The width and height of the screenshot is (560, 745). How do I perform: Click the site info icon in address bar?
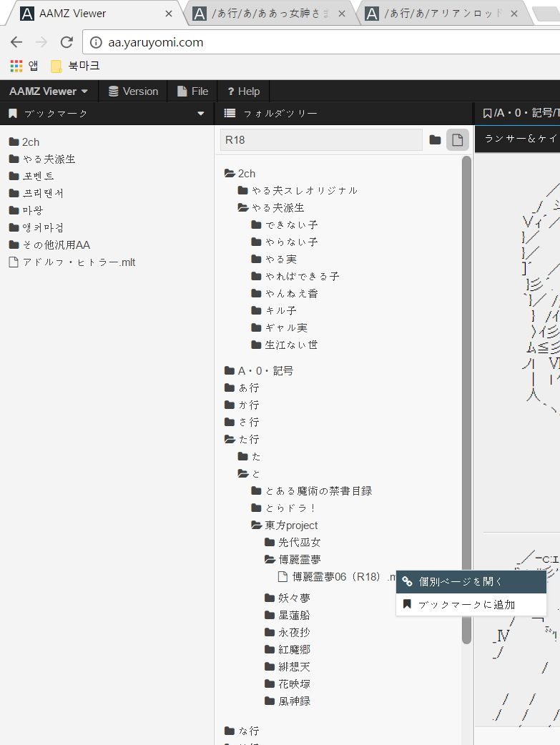point(95,42)
